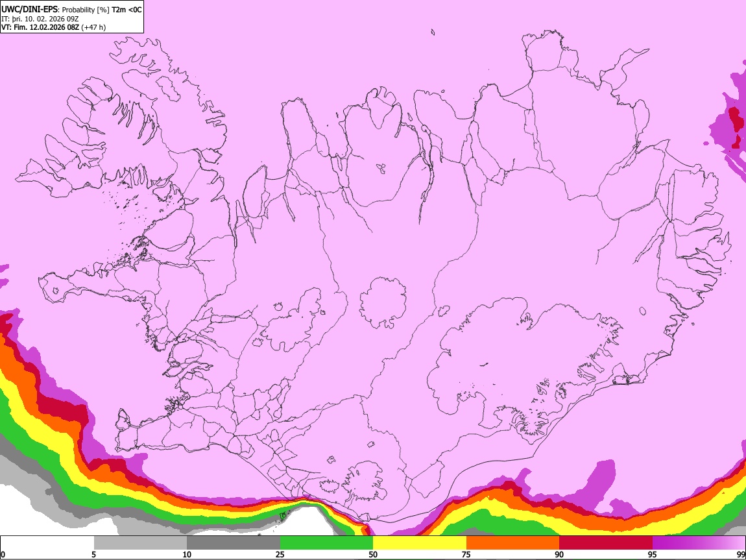Image resolution: width=746 pixels, height=560 pixels.
Task: Click the legend value '75'
Action: [466, 554]
